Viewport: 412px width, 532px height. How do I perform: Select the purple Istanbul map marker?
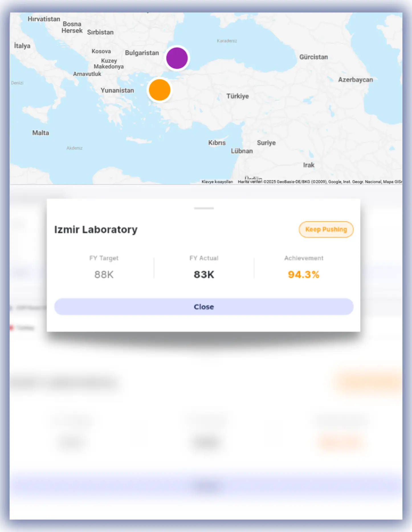pyautogui.click(x=178, y=58)
